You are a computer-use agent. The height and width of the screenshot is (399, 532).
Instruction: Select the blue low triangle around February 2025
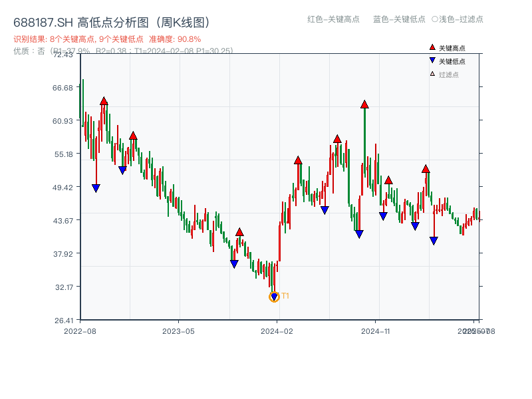[x=415, y=226]
